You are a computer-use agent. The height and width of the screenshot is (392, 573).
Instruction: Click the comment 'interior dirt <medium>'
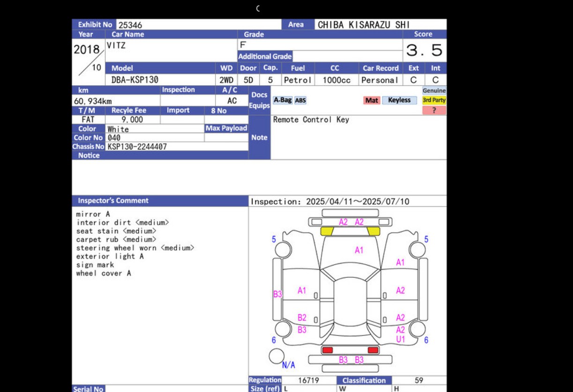tap(123, 222)
